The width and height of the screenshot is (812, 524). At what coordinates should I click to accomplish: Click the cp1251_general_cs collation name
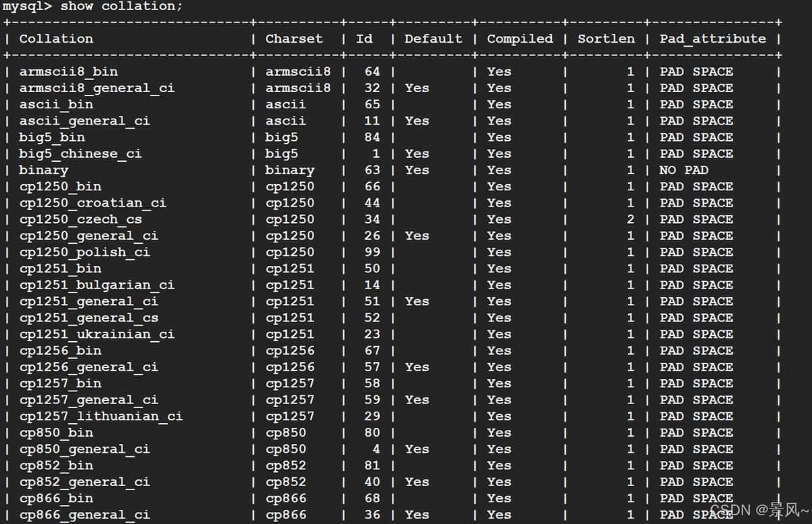click(89, 318)
